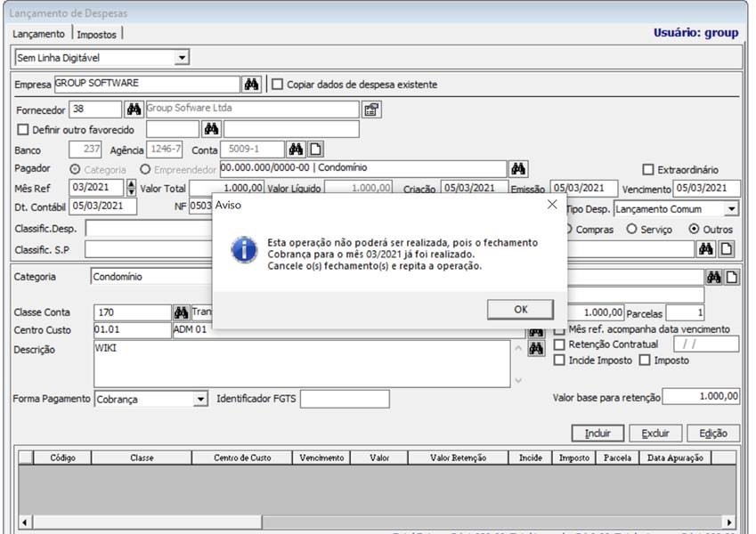
Task: Click the Empresa field GROUP SOFTWARE
Action: (147, 84)
